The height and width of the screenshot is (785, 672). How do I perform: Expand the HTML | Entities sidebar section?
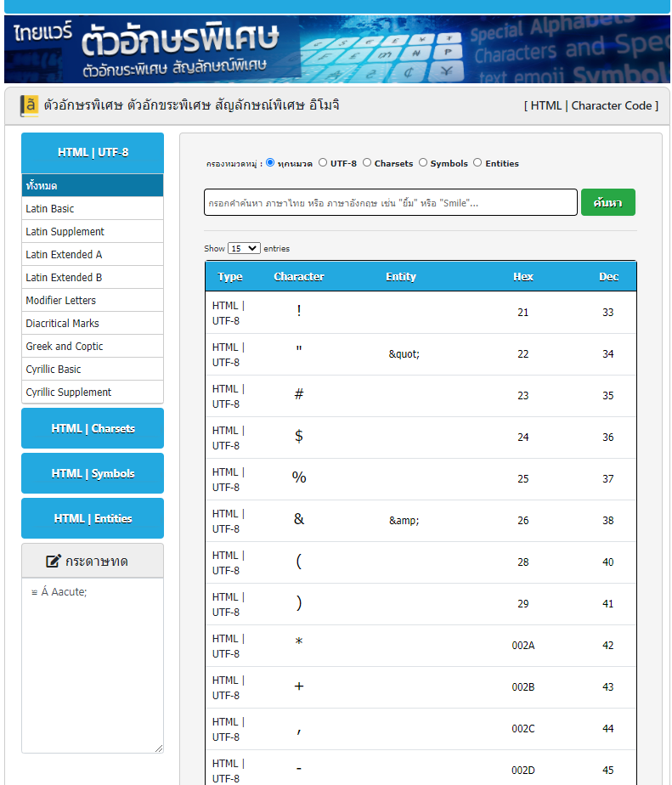click(93, 518)
